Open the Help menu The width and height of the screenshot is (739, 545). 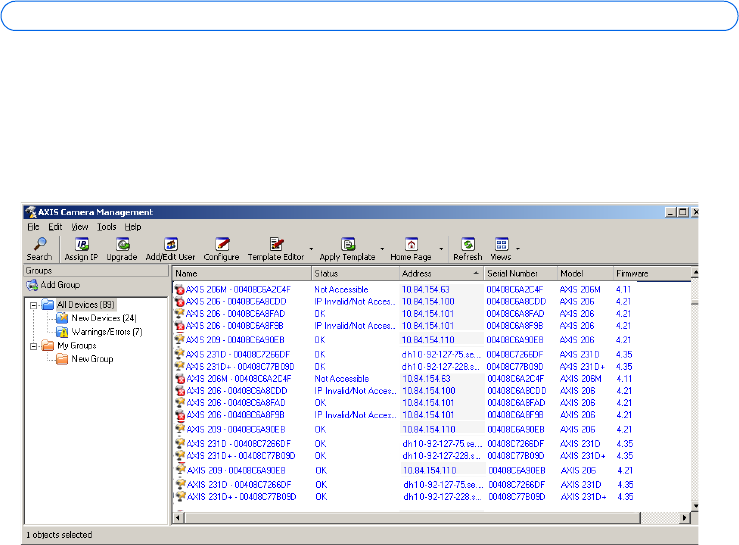[x=133, y=227]
